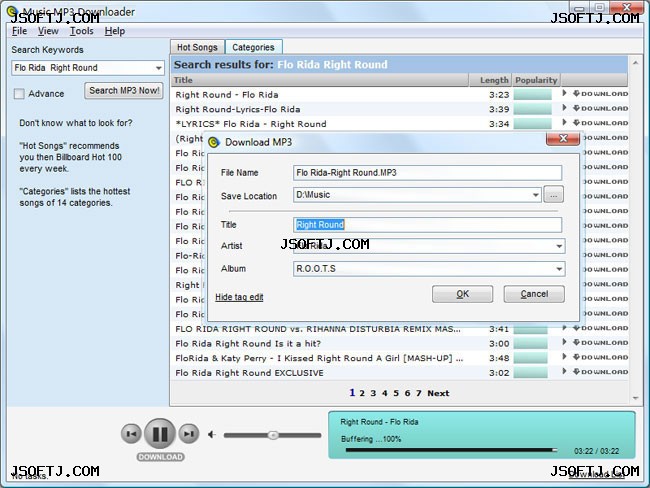Click the Album field showing R.O.O.T.S
Image resolution: width=650 pixels, height=488 pixels.
(429, 269)
